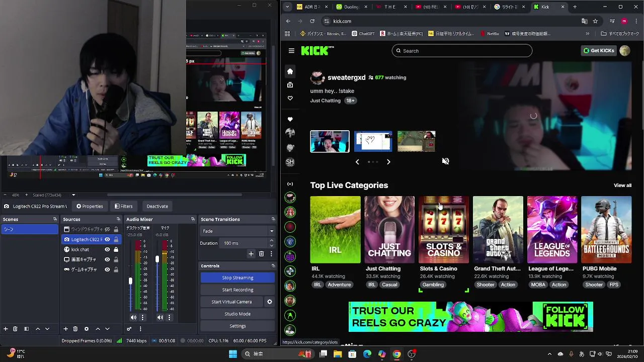
Task: Open View all live categories
Action: (x=622, y=186)
